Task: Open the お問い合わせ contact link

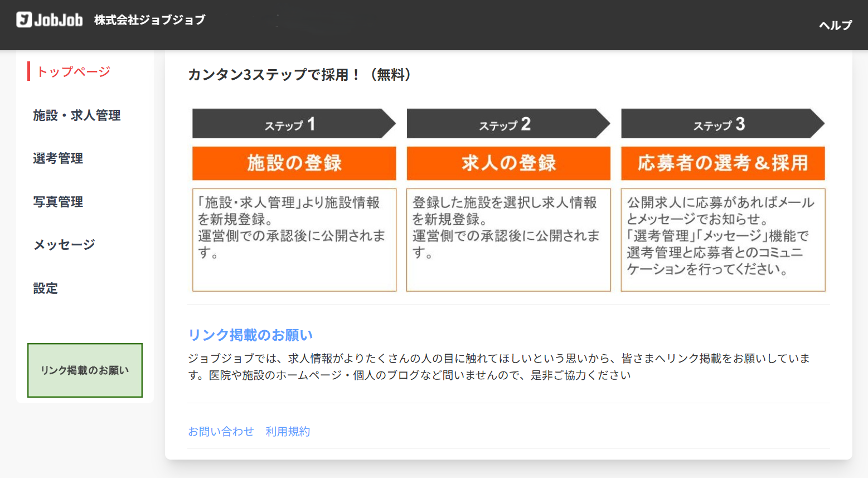Action: [x=221, y=431]
